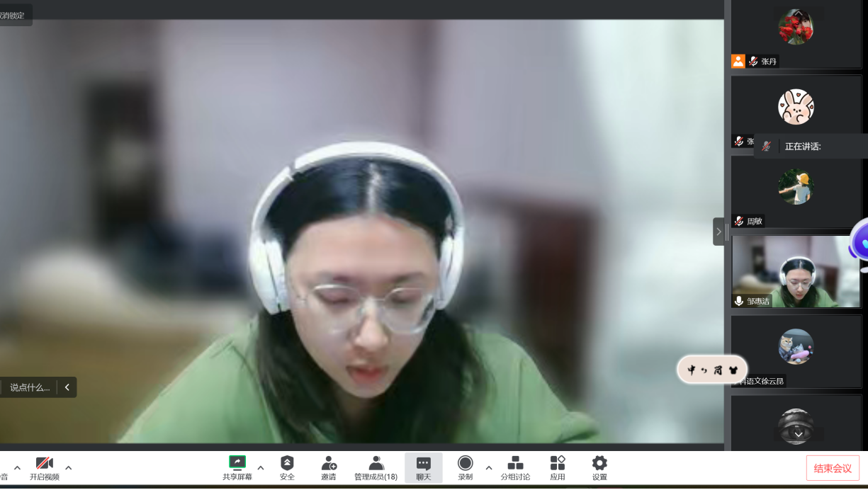Expand recording options arrow beside 录制

point(489,467)
